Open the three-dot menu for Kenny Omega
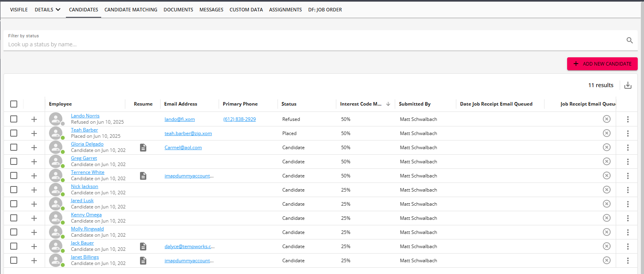This screenshot has height=274, width=644. pos(628,218)
